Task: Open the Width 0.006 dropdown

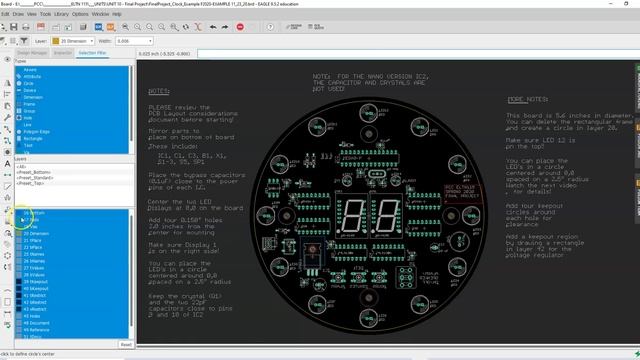Action: tap(134, 41)
